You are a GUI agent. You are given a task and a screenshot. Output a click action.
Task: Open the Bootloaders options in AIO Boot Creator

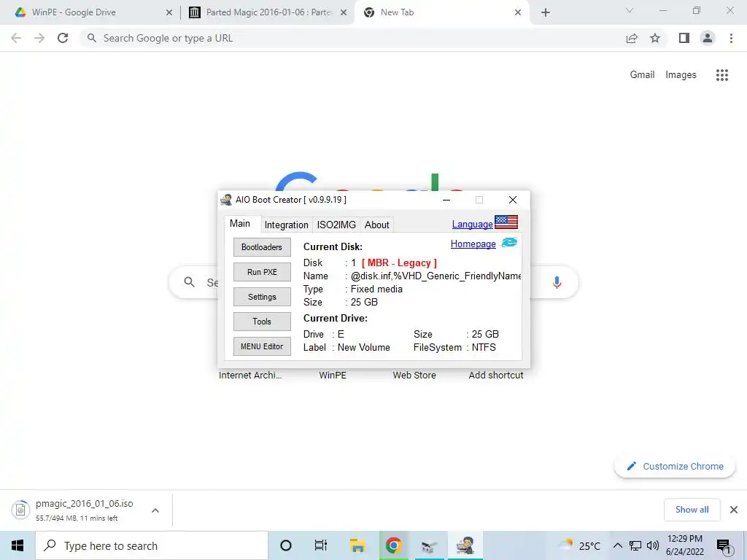tap(262, 247)
